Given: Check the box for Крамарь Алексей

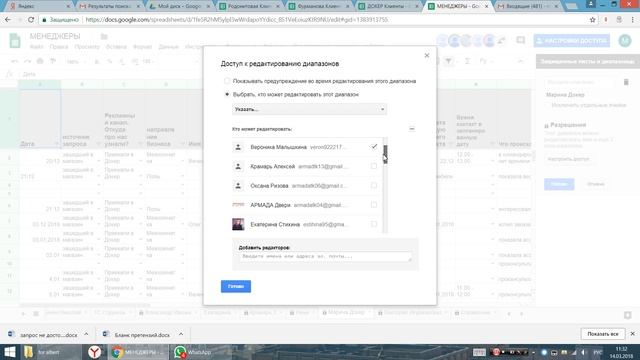Looking at the screenshot, I should pos(374,166).
